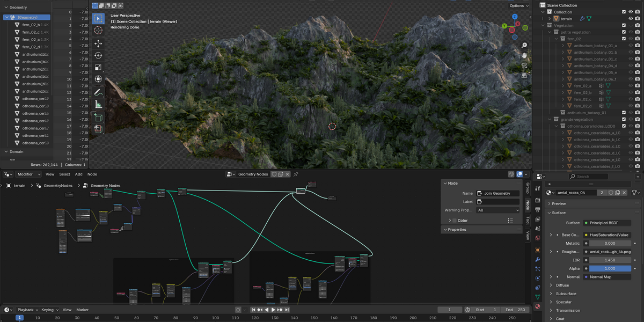Click the Principled BSDF surface shader button
This screenshot has width=644, height=322.
pos(607,223)
